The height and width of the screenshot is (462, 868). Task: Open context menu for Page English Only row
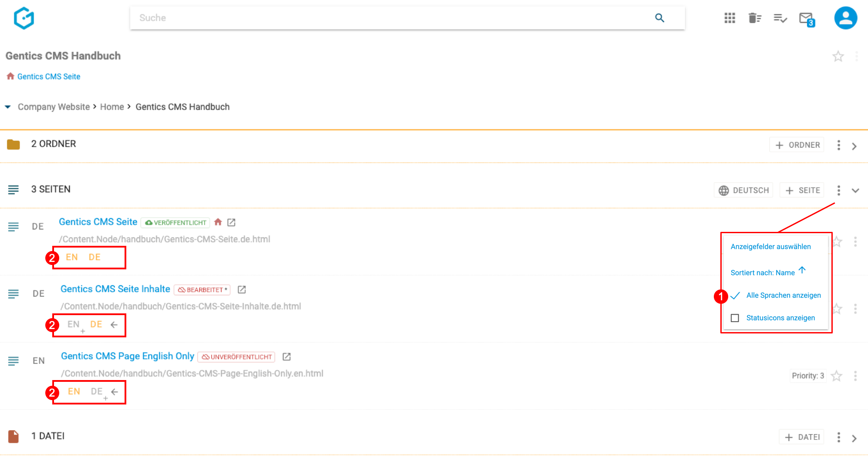click(x=855, y=376)
